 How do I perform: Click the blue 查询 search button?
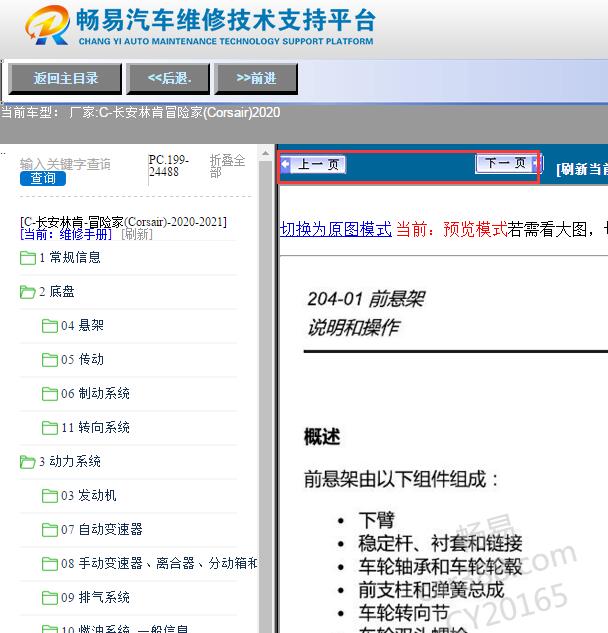click(43, 178)
